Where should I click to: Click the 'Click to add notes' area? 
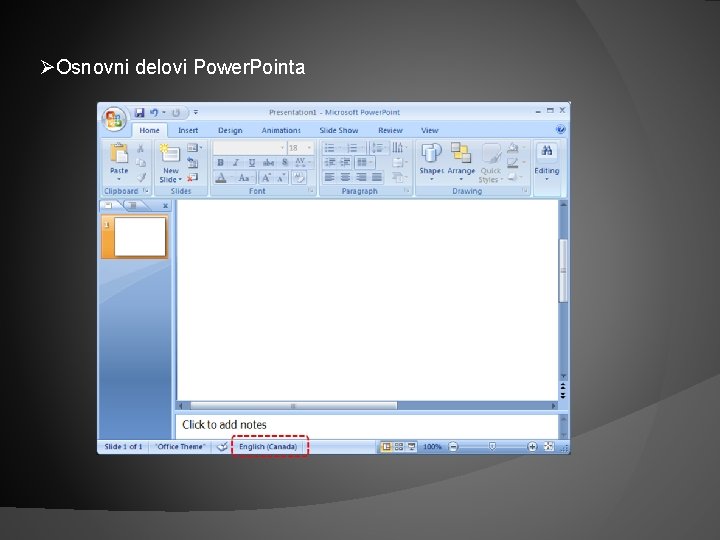pos(366,425)
